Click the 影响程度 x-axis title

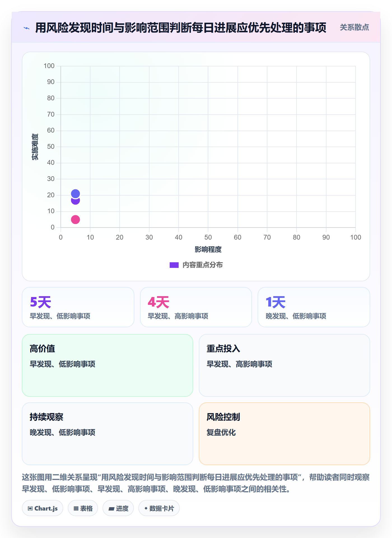[208, 249]
